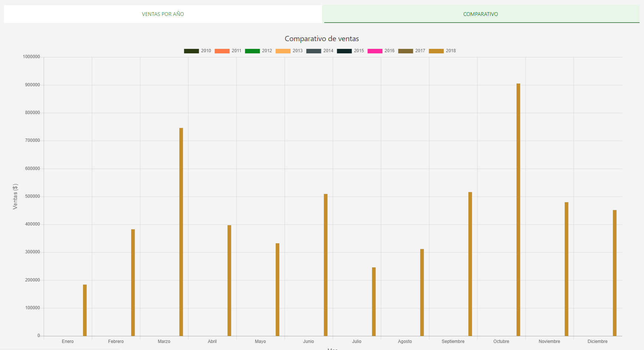Click the Noviembre 2018 bar
Viewport: 644px width, 350px height.
(566, 269)
